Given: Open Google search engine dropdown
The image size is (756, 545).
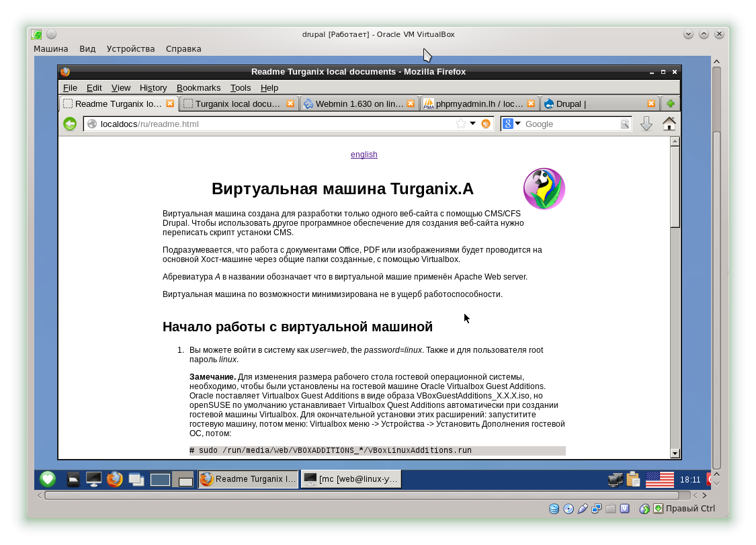Looking at the screenshot, I should [518, 124].
